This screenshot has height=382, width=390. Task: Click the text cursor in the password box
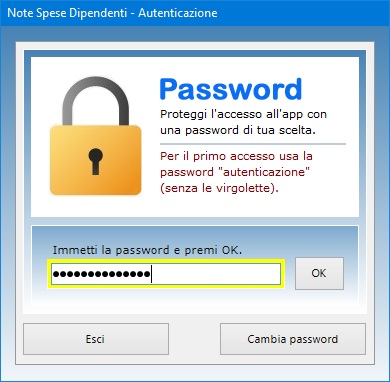[151, 274]
